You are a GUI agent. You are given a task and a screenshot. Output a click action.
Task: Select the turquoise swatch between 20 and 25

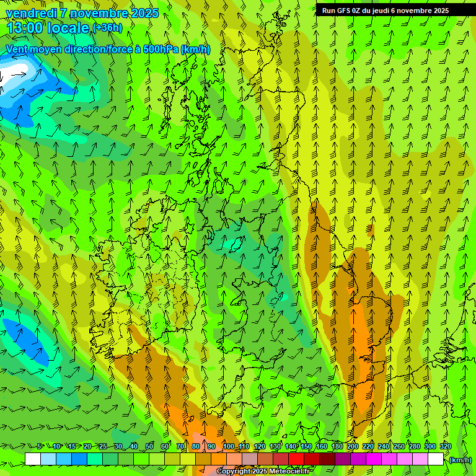coord(94,459)
